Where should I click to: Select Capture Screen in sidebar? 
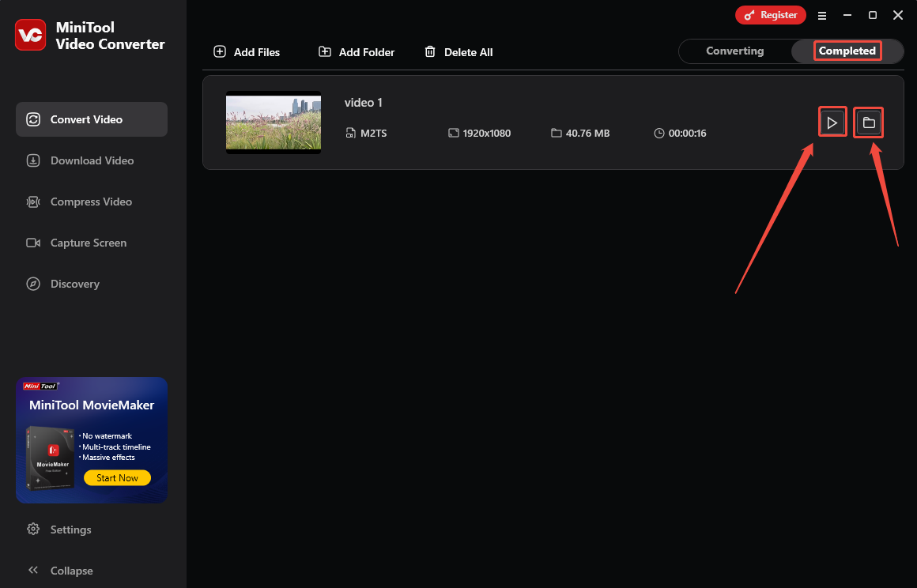click(x=92, y=243)
